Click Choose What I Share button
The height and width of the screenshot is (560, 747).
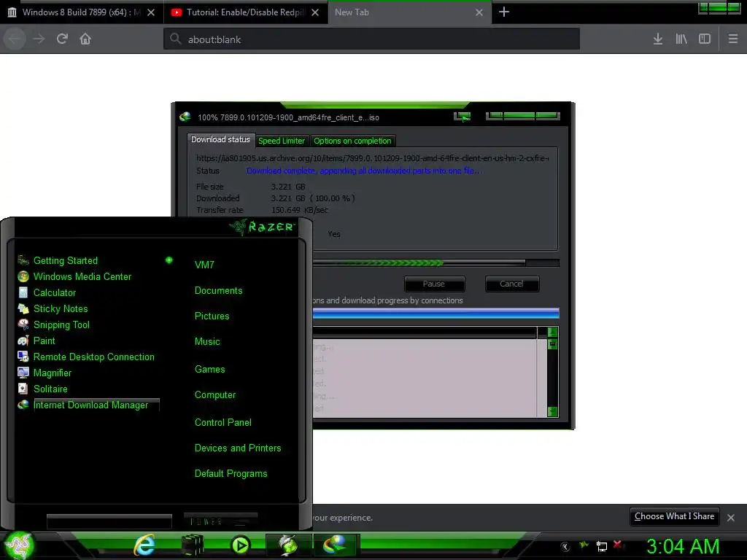pyautogui.click(x=674, y=516)
